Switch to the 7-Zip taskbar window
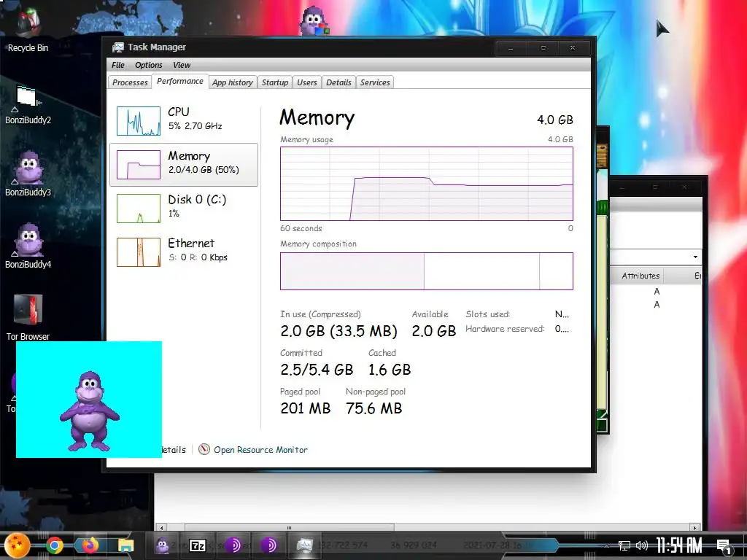 (x=197, y=545)
